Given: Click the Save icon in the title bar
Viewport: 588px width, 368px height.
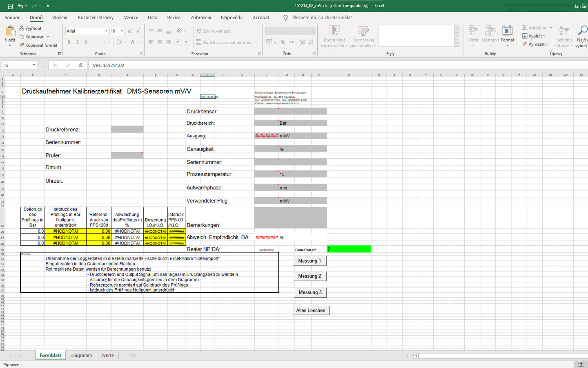Looking at the screenshot, I should pyautogui.click(x=10, y=6).
